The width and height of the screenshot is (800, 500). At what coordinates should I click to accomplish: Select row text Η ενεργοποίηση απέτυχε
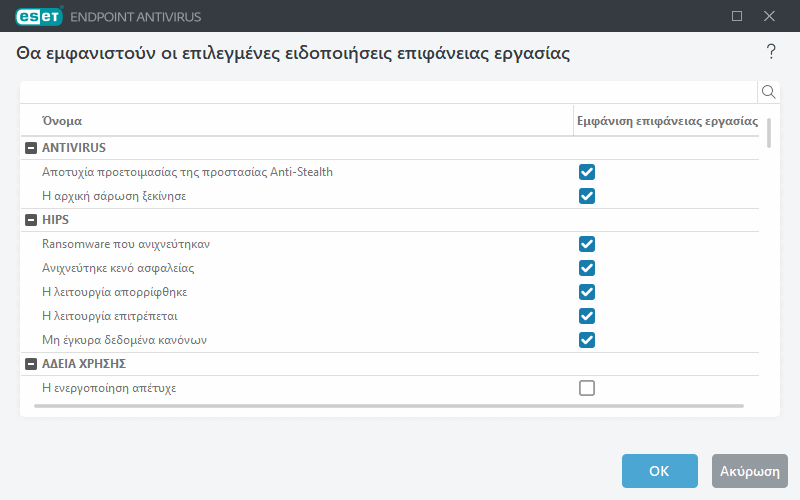point(109,388)
